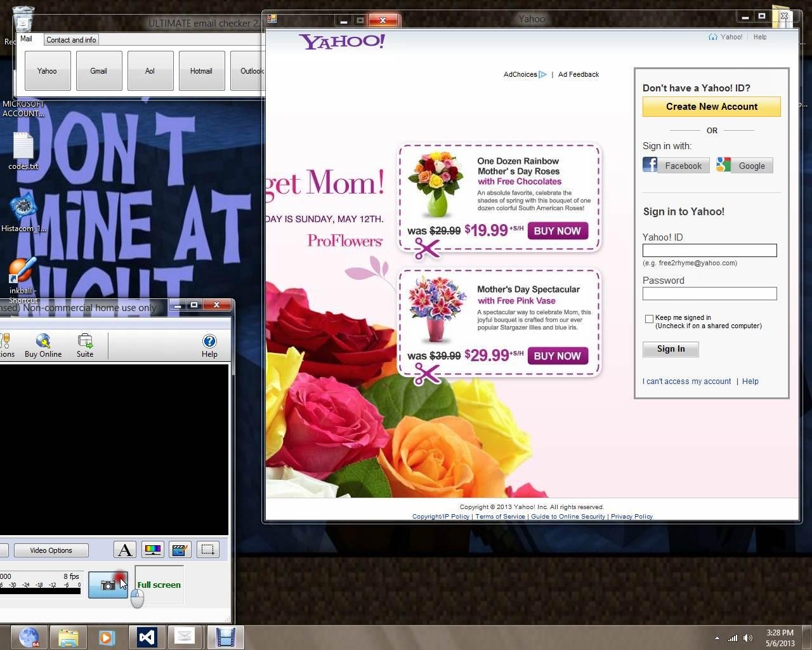Select the Full screen recording mode
The width and height of the screenshot is (812, 650).
[159, 585]
